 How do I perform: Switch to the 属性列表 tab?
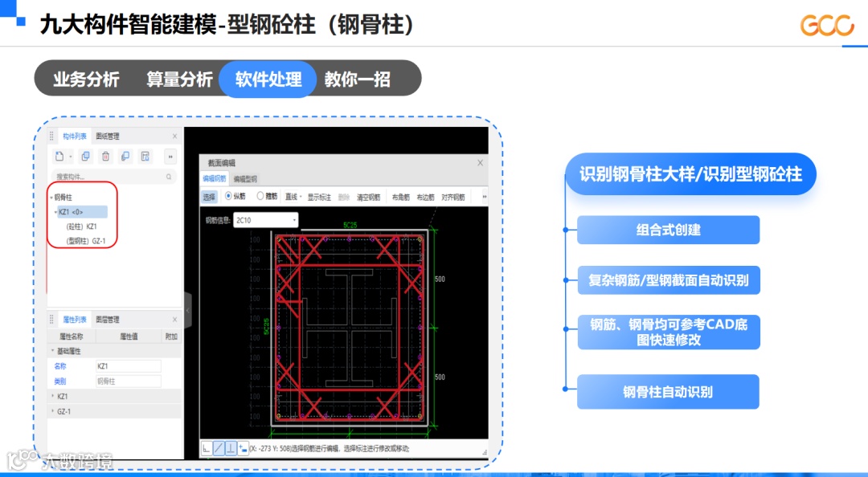point(74,320)
